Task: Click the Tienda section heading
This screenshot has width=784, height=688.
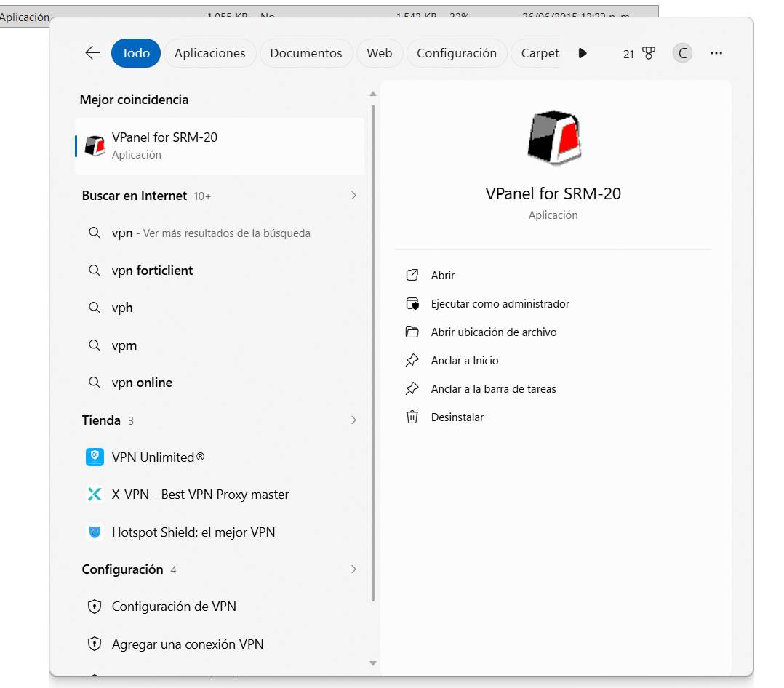Action: (101, 420)
